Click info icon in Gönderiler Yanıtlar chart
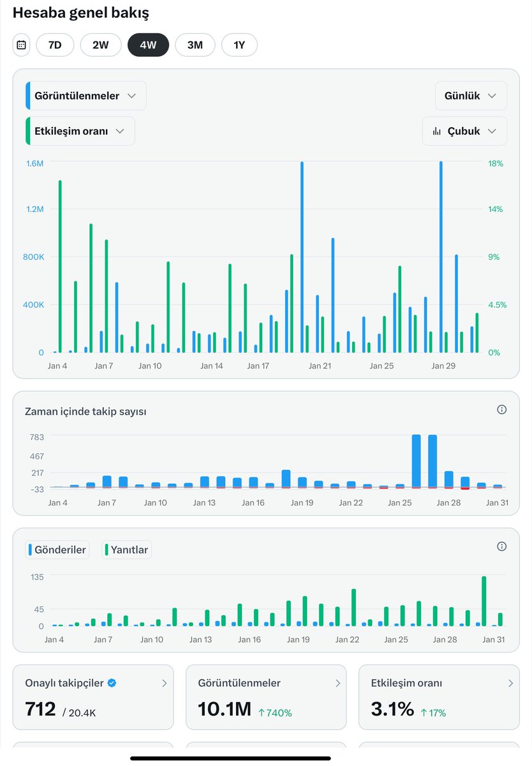The image size is (532, 766). (x=501, y=546)
